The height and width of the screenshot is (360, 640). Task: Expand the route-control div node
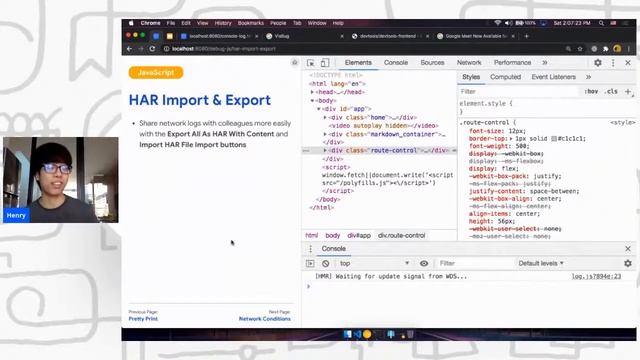(x=325, y=151)
